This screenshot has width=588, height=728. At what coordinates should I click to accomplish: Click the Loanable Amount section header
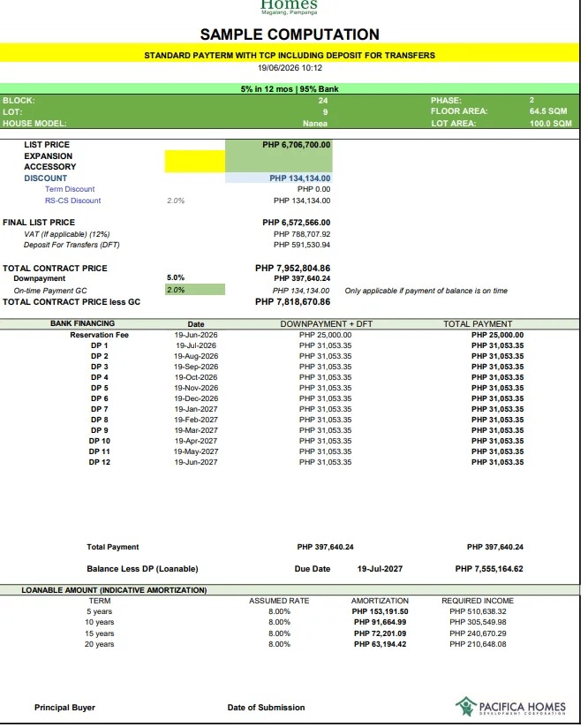pyautogui.click(x=114, y=590)
